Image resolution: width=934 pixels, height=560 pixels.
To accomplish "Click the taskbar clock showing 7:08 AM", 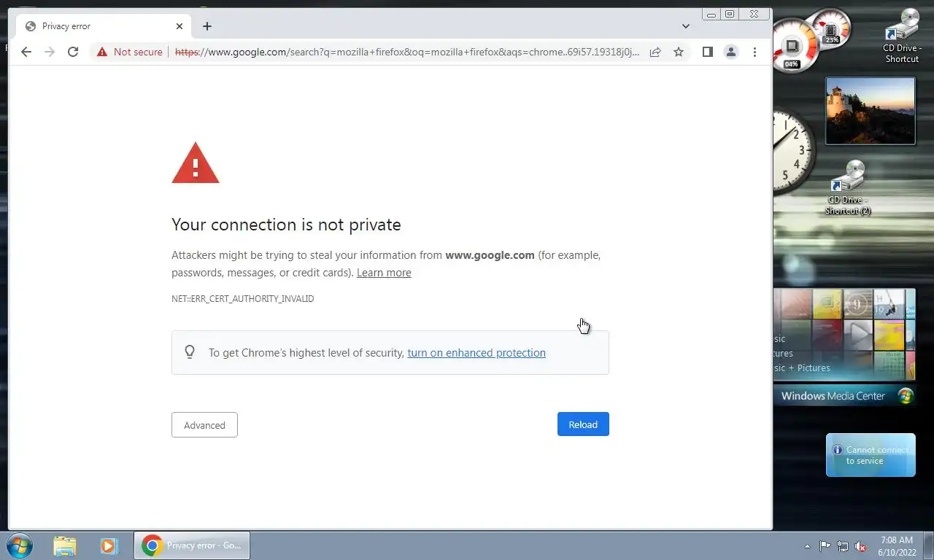I will click(x=897, y=546).
